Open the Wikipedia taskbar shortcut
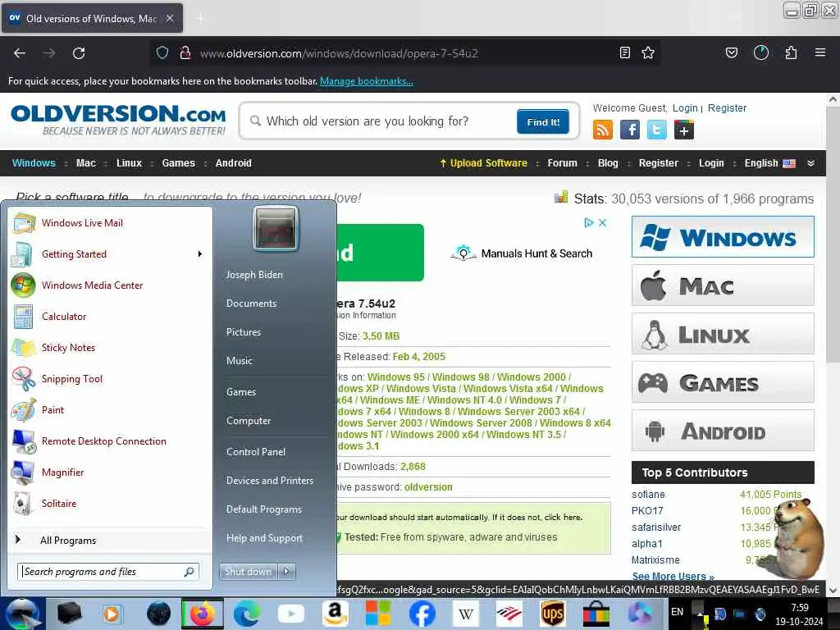The width and height of the screenshot is (840, 630). (465, 614)
